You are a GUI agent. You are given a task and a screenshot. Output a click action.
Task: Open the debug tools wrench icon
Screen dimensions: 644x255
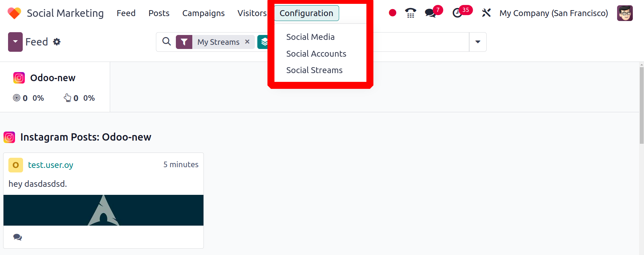tap(486, 13)
